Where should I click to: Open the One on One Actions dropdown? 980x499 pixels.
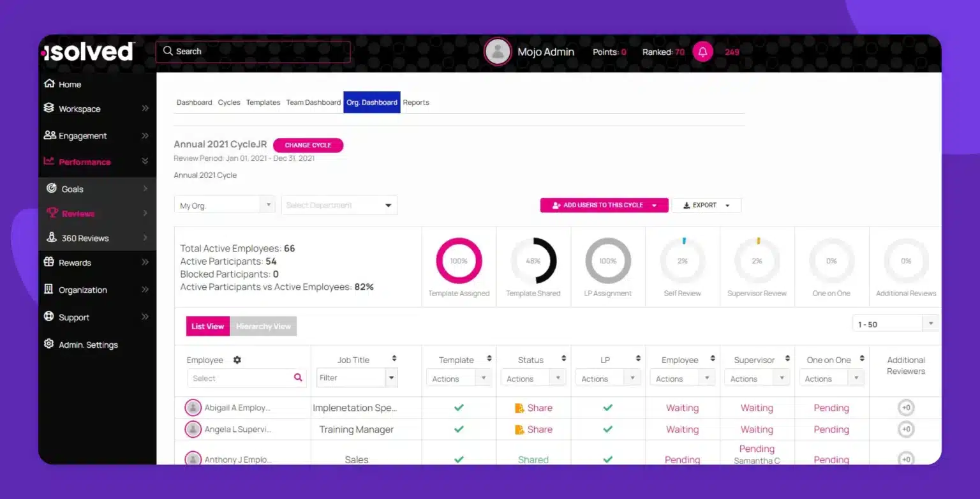[831, 378]
